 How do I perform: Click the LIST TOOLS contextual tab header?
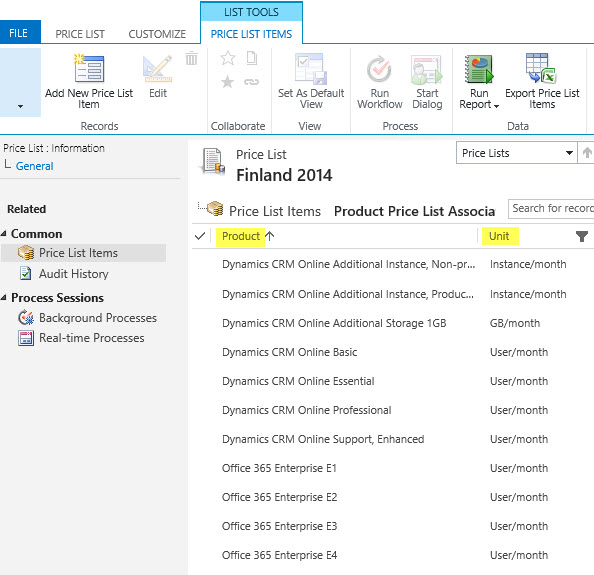pos(251,12)
